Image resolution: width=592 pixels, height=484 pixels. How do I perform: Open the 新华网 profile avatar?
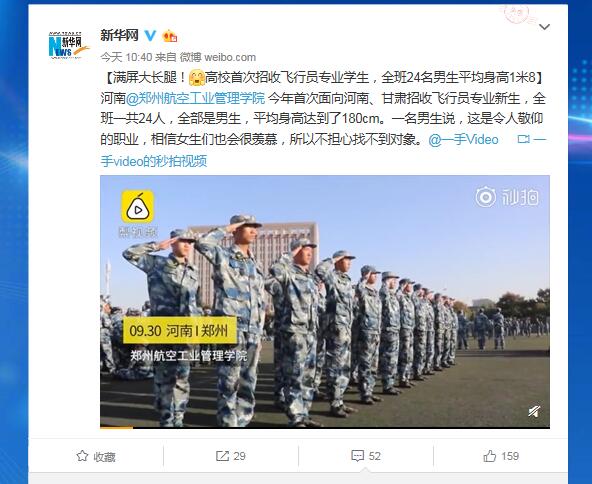(69, 45)
